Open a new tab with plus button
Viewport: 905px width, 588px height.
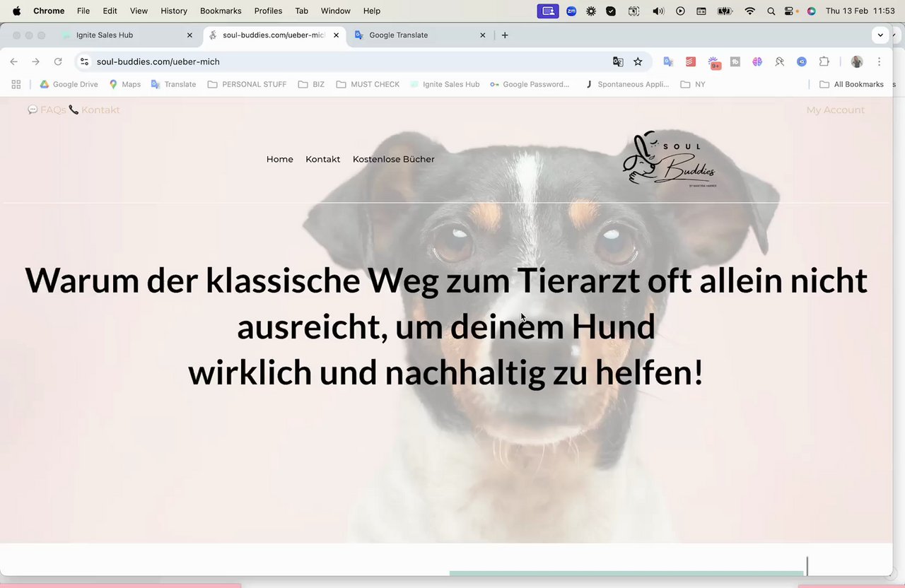pos(505,35)
